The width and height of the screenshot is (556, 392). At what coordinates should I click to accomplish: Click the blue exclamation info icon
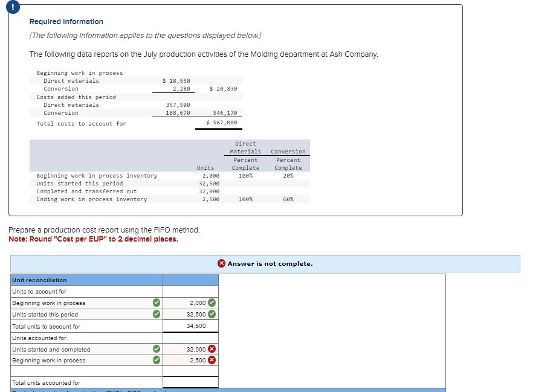(x=13, y=7)
